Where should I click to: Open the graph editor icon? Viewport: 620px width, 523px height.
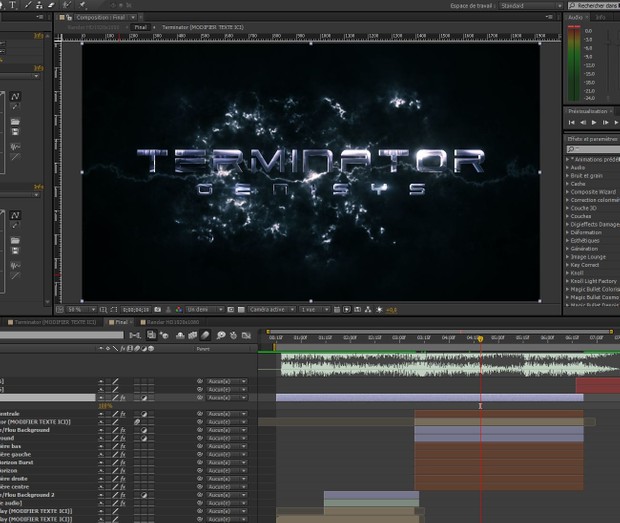(246, 335)
